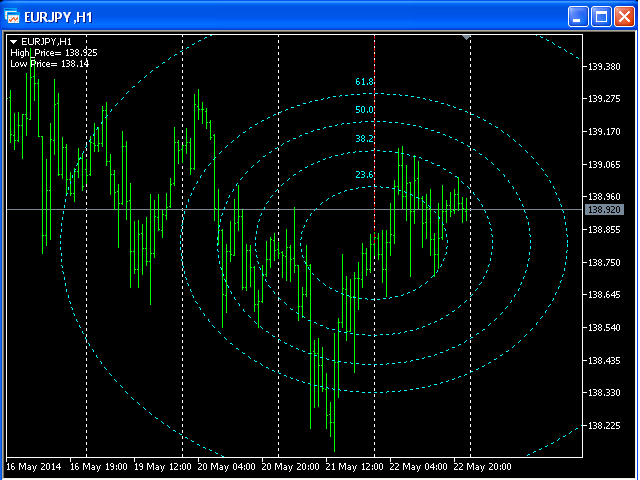Expand the EURJPY,H1 dropdown triangle
The height and width of the screenshot is (480, 640).
point(13,42)
